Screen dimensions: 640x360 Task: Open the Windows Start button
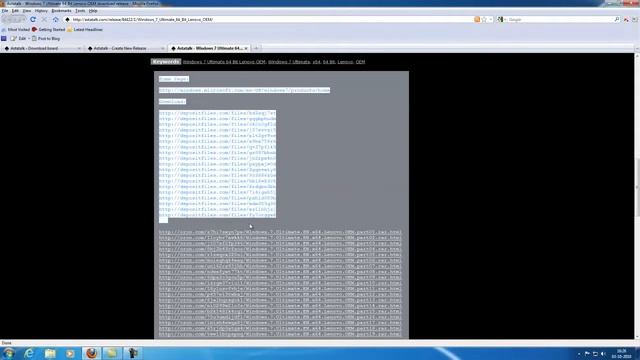point(9,353)
